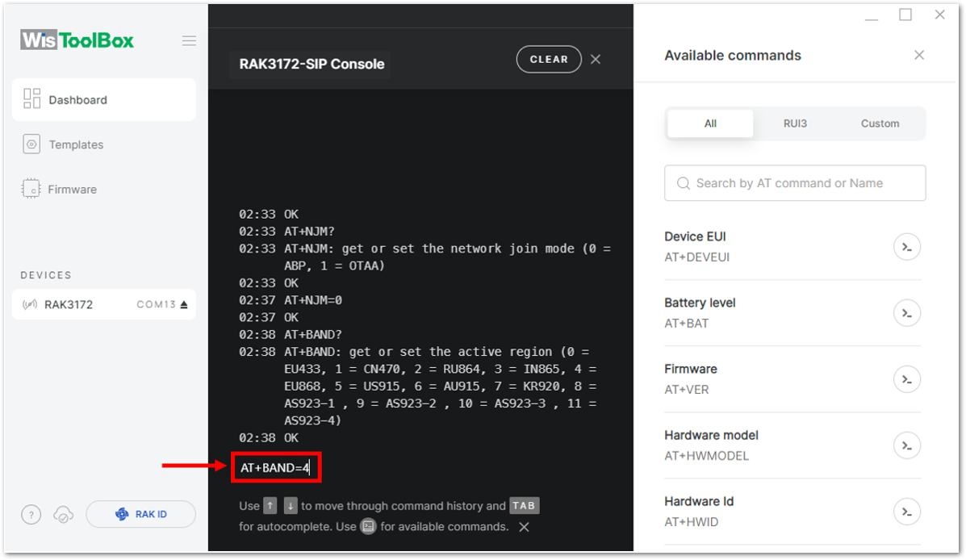
Task: Click the 'Available commands' heading
Action: coord(733,56)
